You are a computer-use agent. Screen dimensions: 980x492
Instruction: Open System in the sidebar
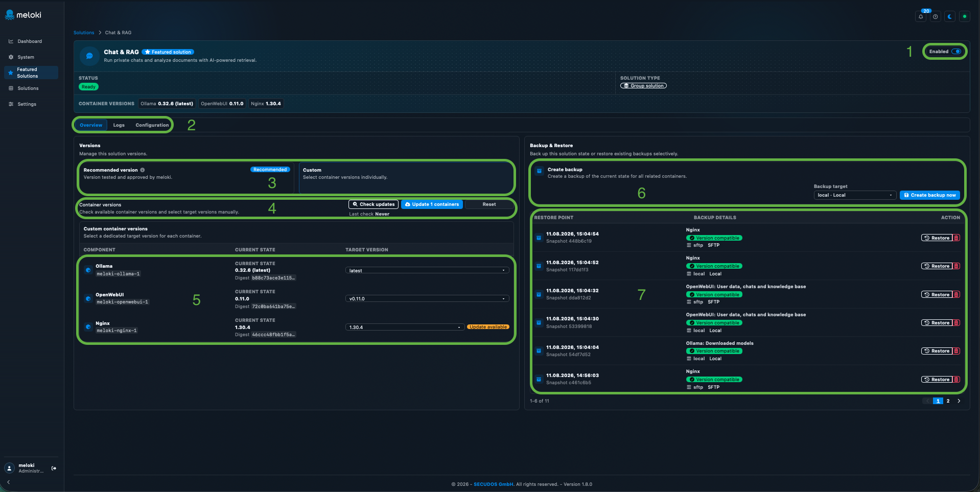(31, 57)
